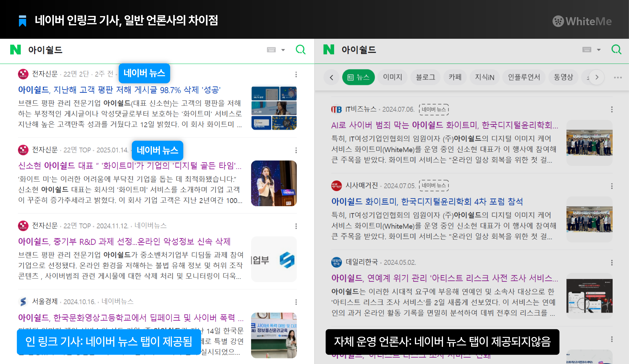The height and width of the screenshot is (364, 629).
Task: Click the 시사매거진 press name
Action: point(362,185)
